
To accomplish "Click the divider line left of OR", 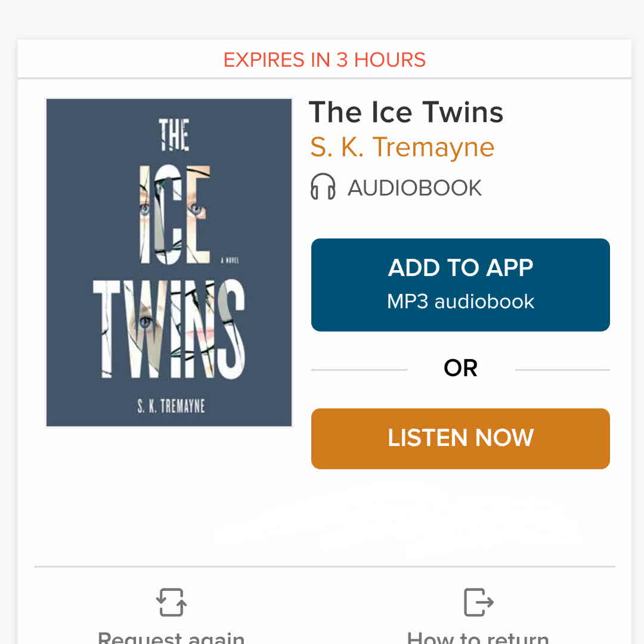I will tap(360, 370).
